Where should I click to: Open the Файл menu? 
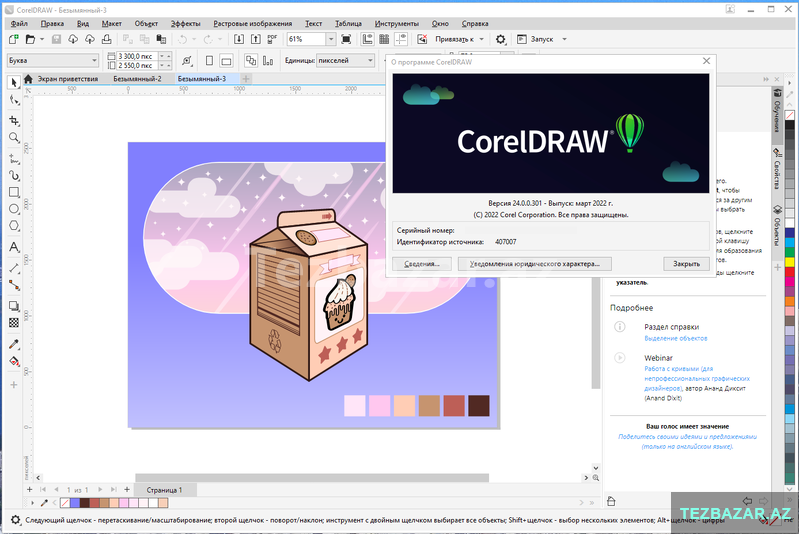(19, 23)
